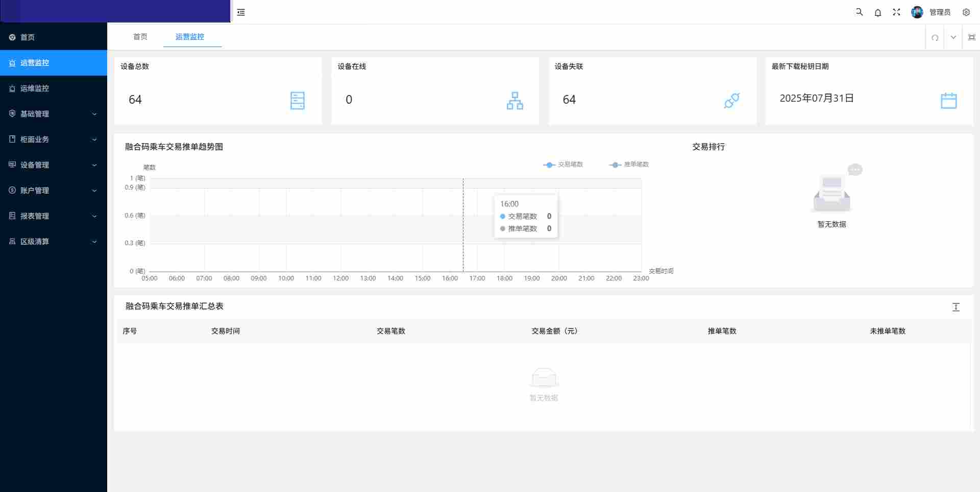Screen dimensions: 980x492
Task: Switch to the 首页 tab
Action: click(140, 37)
